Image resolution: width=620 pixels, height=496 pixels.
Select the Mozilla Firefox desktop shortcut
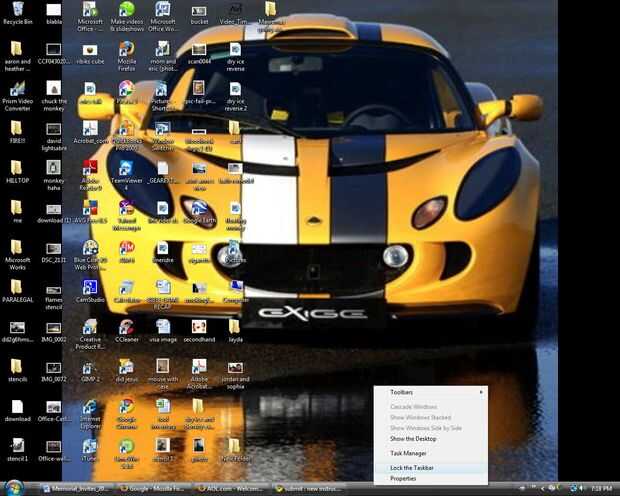127,56
